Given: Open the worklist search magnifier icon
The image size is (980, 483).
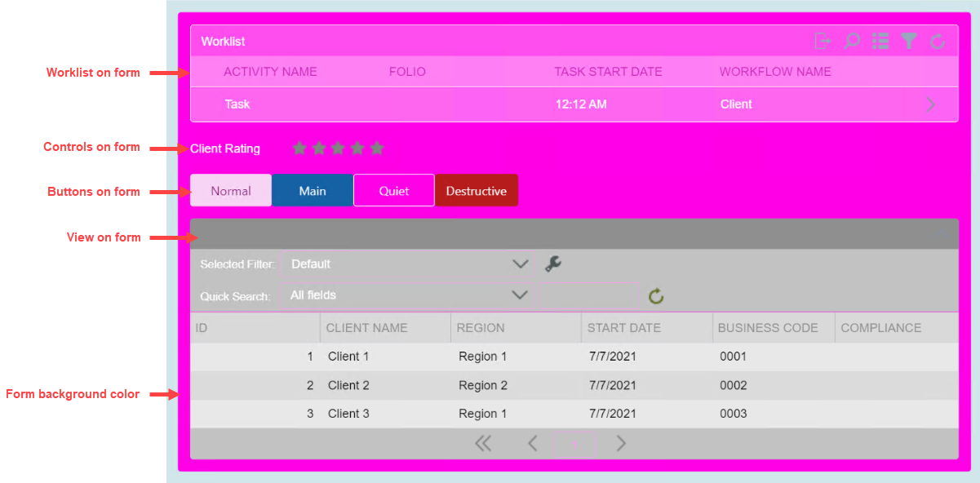Looking at the screenshot, I should [851, 41].
